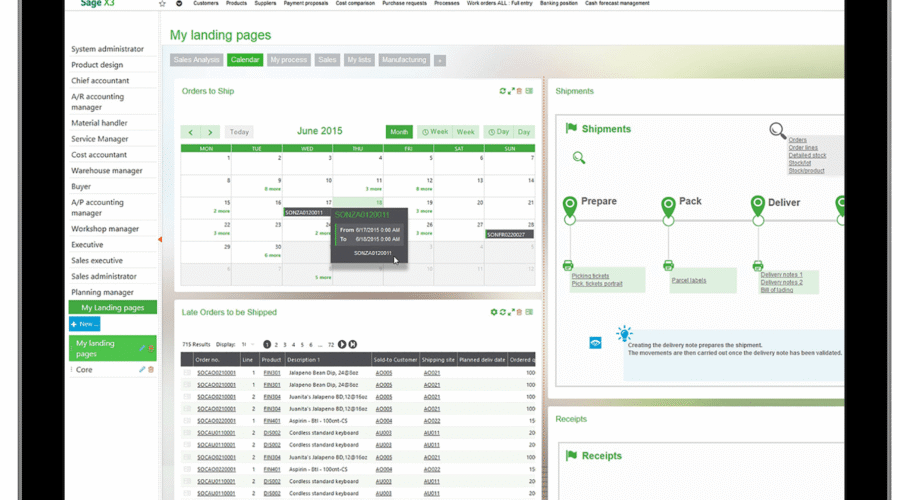Refresh the Orders to Ship gadget
This screenshot has width=900, height=500.
click(x=503, y=91)
